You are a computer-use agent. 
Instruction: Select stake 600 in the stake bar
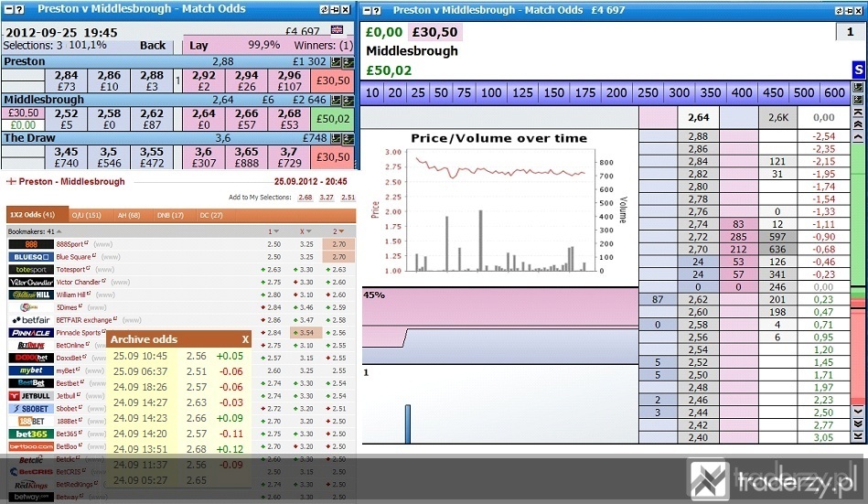834,92
